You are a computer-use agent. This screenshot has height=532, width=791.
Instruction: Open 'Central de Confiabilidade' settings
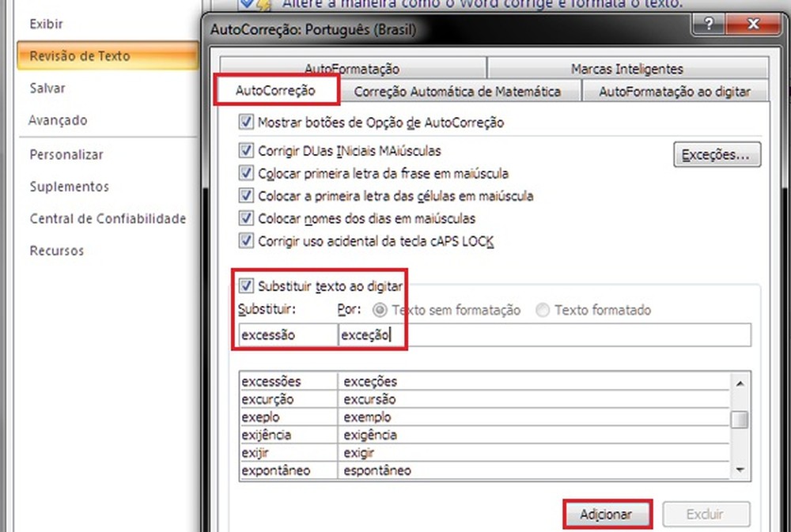[x=107, y=218]
